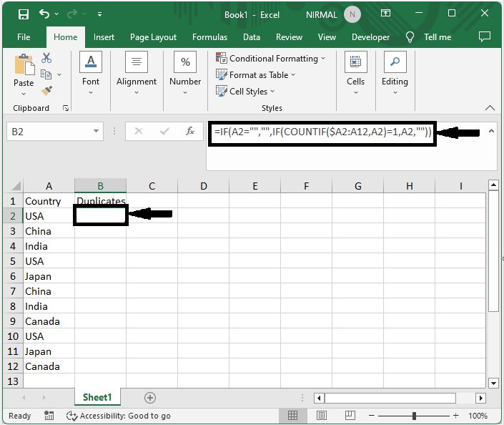Click the Cancel X formula button

point(139,131)
